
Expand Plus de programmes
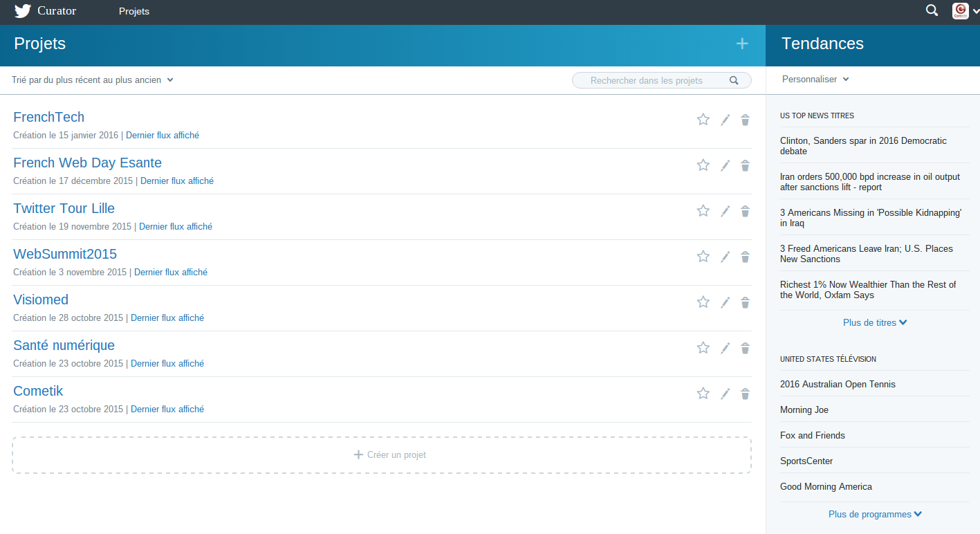pos(875,515)
